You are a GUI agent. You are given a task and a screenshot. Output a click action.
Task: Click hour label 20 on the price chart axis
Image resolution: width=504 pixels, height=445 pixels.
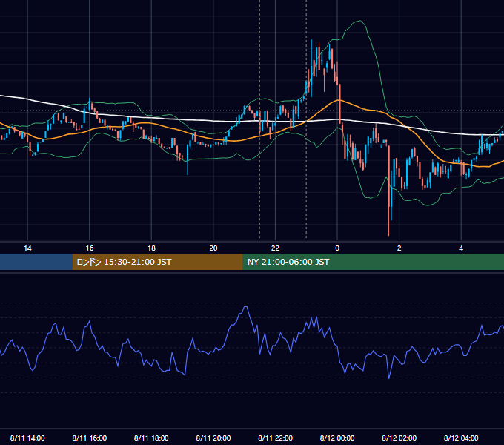click(x=213, y=248)
